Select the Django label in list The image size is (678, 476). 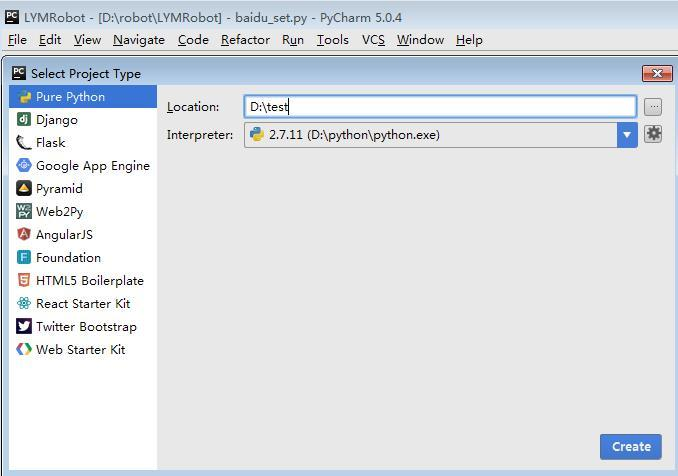pyautogui.click(x=57, y=120)
